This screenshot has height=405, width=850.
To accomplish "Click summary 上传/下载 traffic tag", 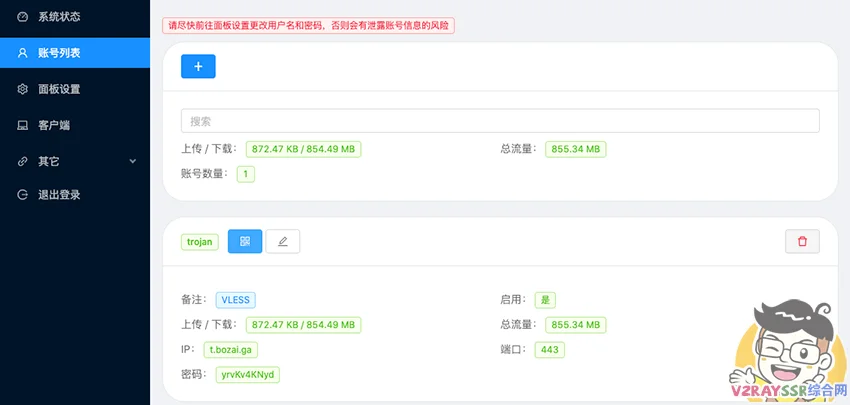I will tap(304, 149).
